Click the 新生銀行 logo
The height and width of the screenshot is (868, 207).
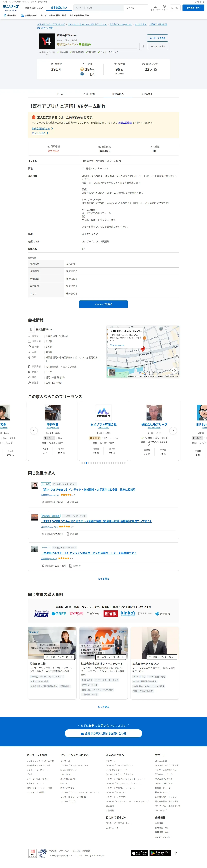[x=163, y=614]
